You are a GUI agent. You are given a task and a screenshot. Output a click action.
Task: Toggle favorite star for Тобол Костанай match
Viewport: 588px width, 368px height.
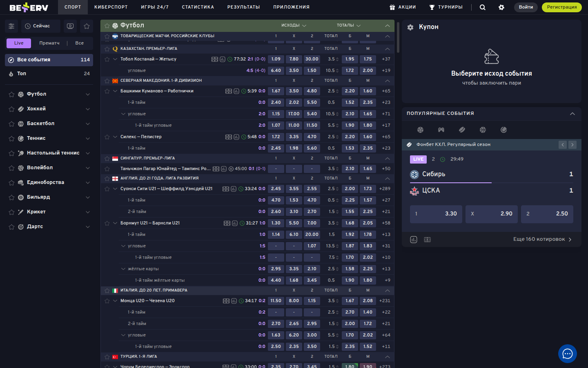click(x=107, y=59)
